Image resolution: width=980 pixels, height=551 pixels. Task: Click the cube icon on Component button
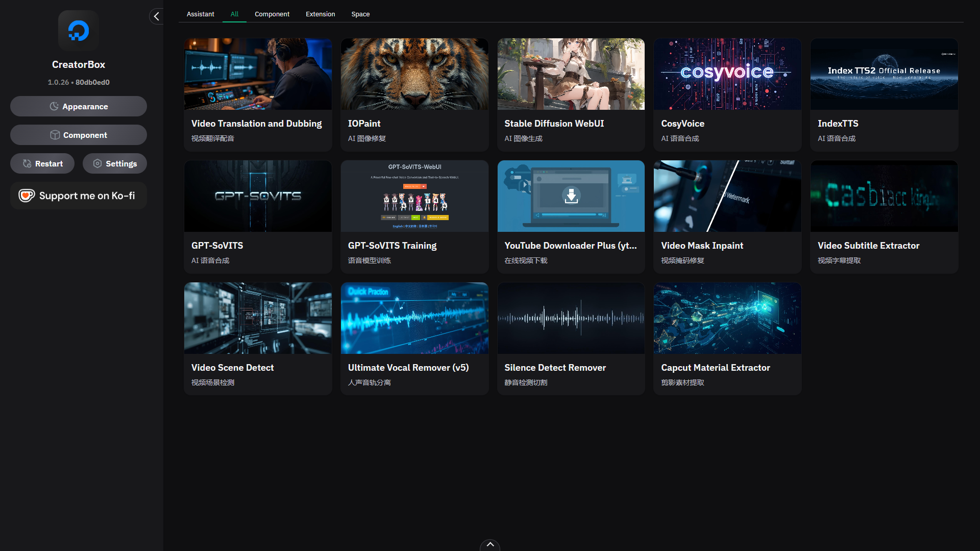pos(55,135)
